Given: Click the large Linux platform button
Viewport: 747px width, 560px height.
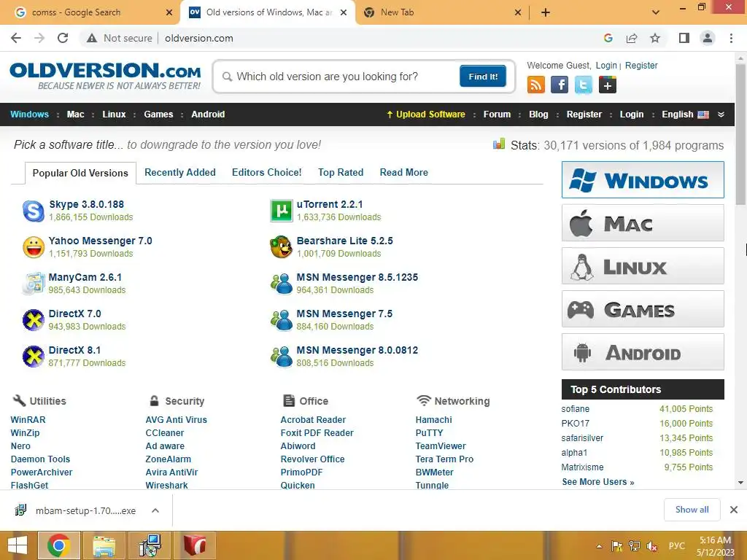Looking at the screenshot, I should coord(643,265).
